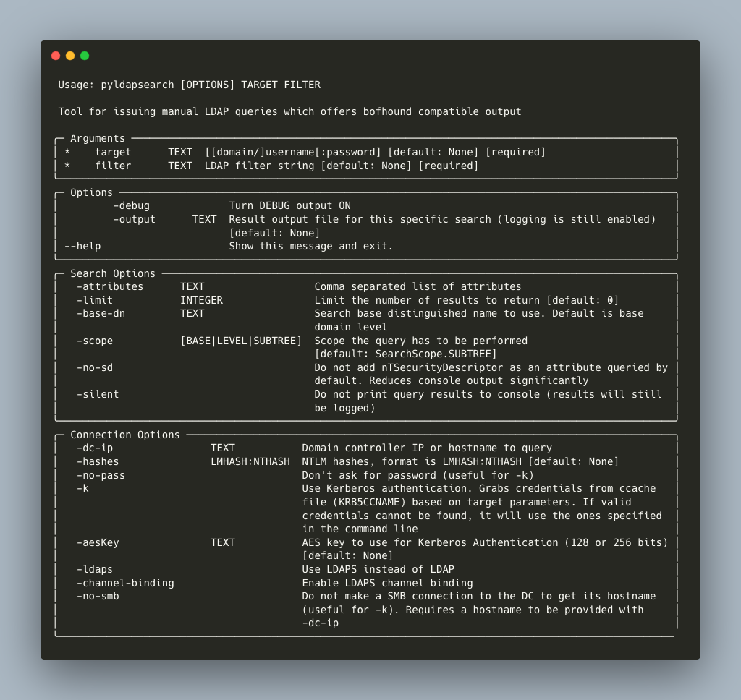Click the '-k' option name
Screen dimensions: 741x700
tap(82, 488)
